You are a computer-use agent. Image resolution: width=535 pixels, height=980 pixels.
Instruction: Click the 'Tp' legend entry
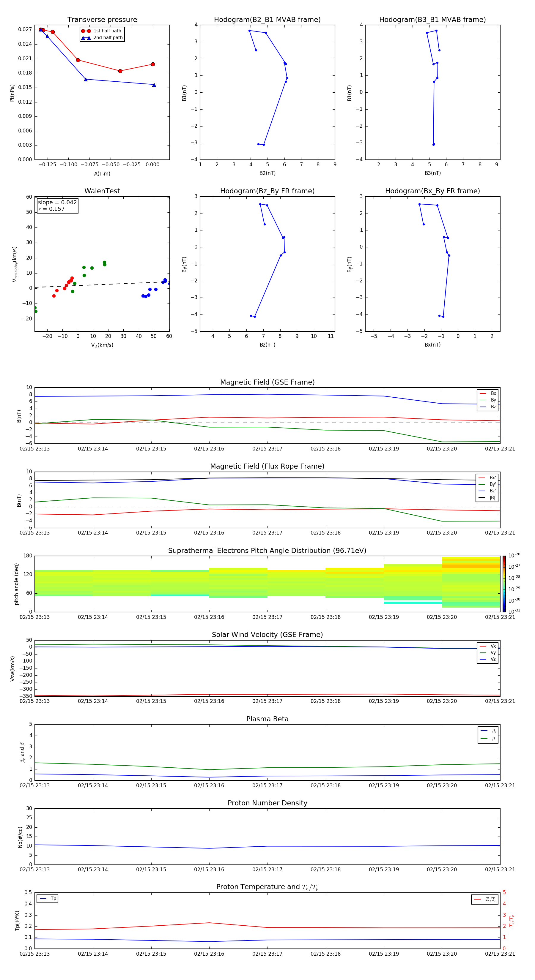coord(48,899)
